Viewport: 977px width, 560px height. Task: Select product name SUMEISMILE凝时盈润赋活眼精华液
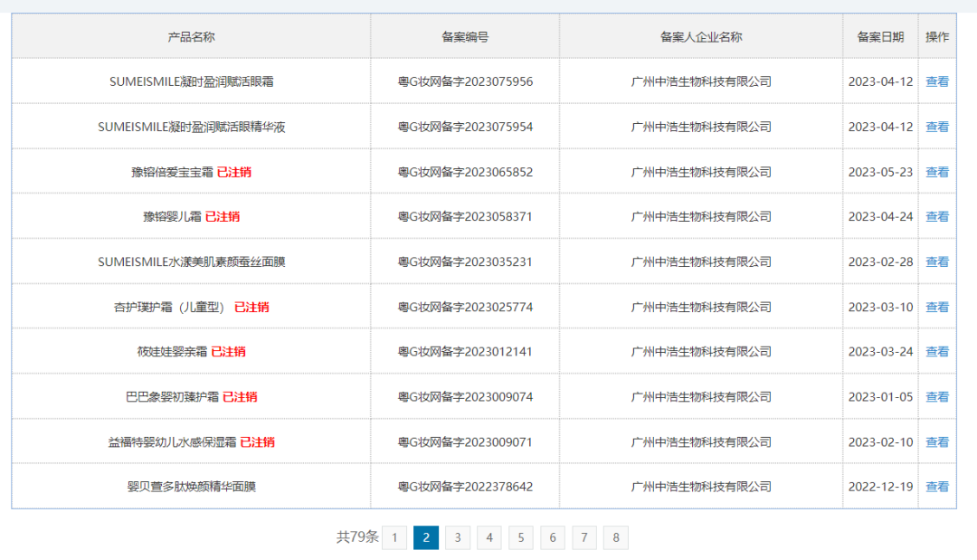(191, 127)
